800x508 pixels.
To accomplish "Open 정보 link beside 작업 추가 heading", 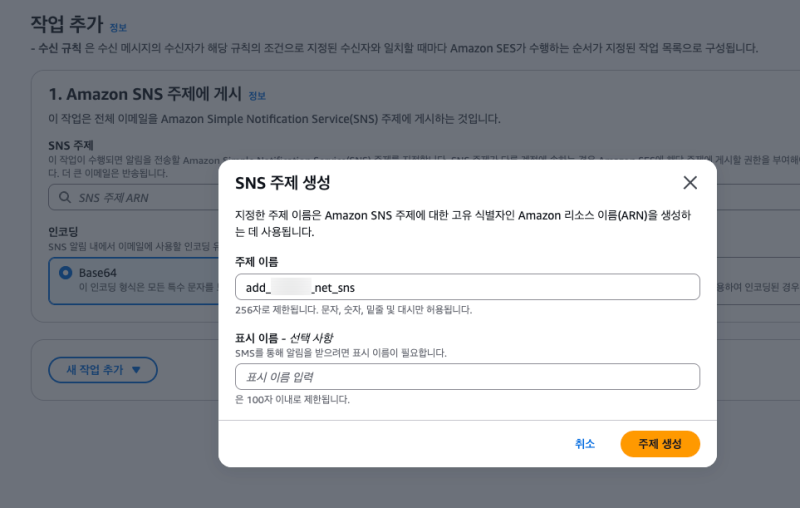I will coord(118,27).
